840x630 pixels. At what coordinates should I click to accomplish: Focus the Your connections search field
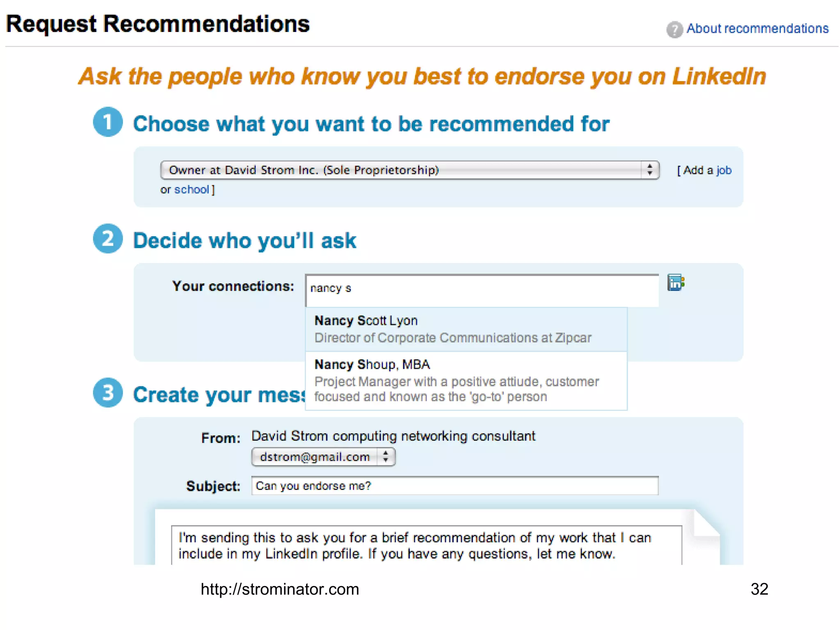[482, 289]
